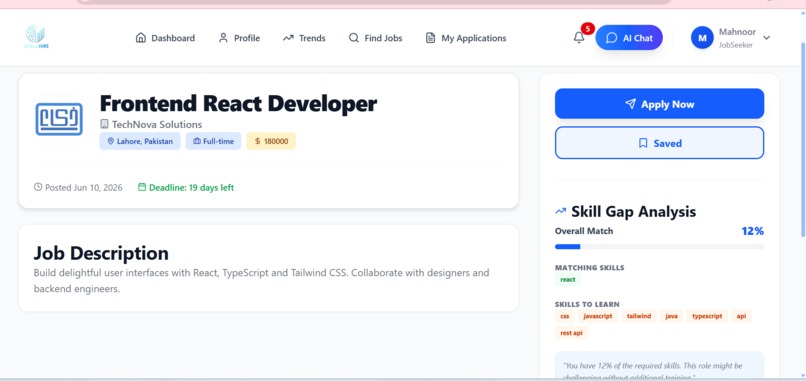Click the building icon beside TechNova
This screenshot has width=806, height=381.
tap(104, 124)
